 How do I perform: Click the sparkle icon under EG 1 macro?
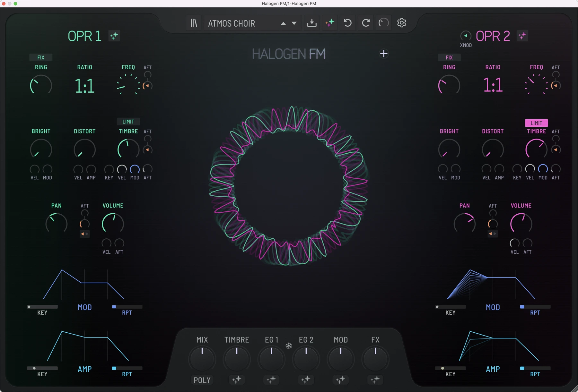coord(271,380)
